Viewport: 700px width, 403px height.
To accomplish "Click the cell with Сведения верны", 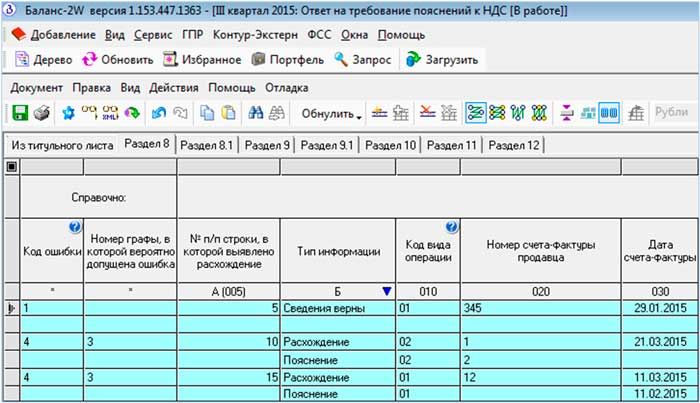I will pyautogui.click(x=338, y=308).
